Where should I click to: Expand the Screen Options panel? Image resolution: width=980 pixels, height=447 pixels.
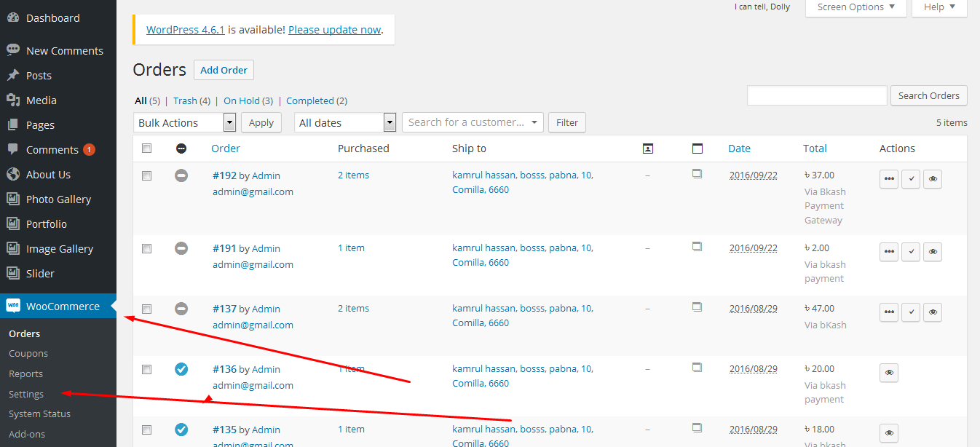[x=856, y=7]
